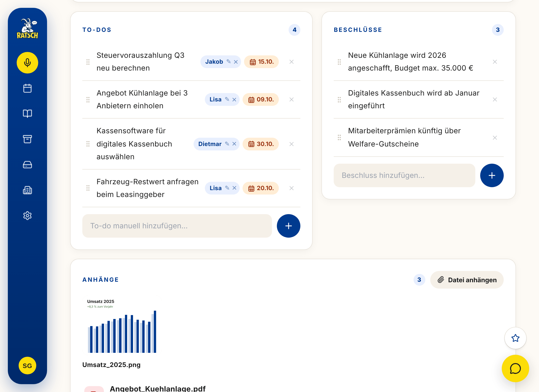
Task: Click the Angebot_Kuehlanlage.pdf file name
Action: pos(158,389)
